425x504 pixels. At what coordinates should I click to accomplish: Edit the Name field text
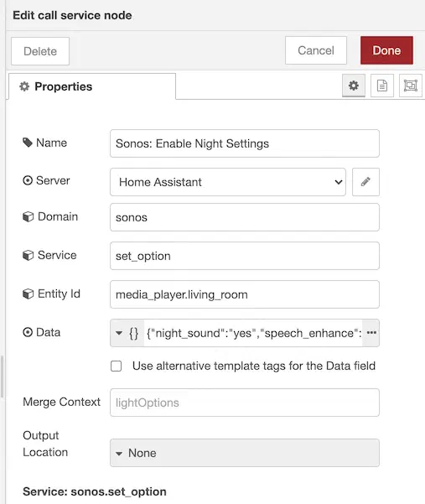(245, 143)
